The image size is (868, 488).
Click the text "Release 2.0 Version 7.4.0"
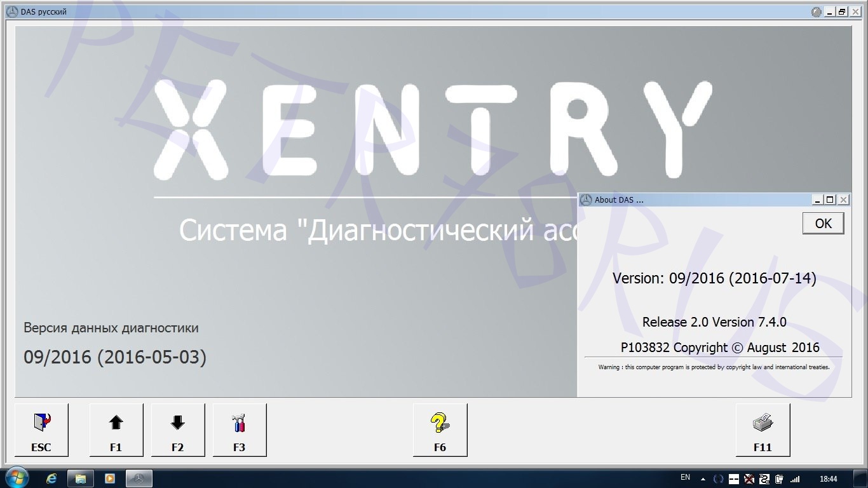pyautogui.click(x=714, y=322)
